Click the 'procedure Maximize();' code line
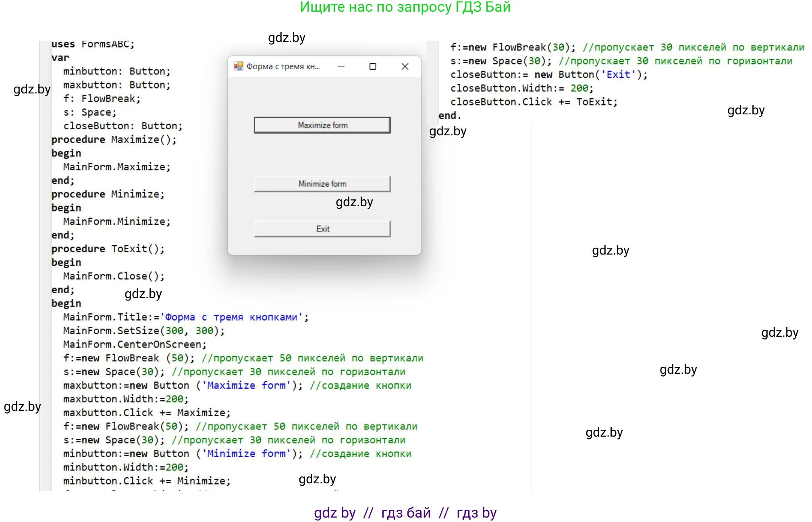Screen dimensions: 812x522 click(114, 140)
